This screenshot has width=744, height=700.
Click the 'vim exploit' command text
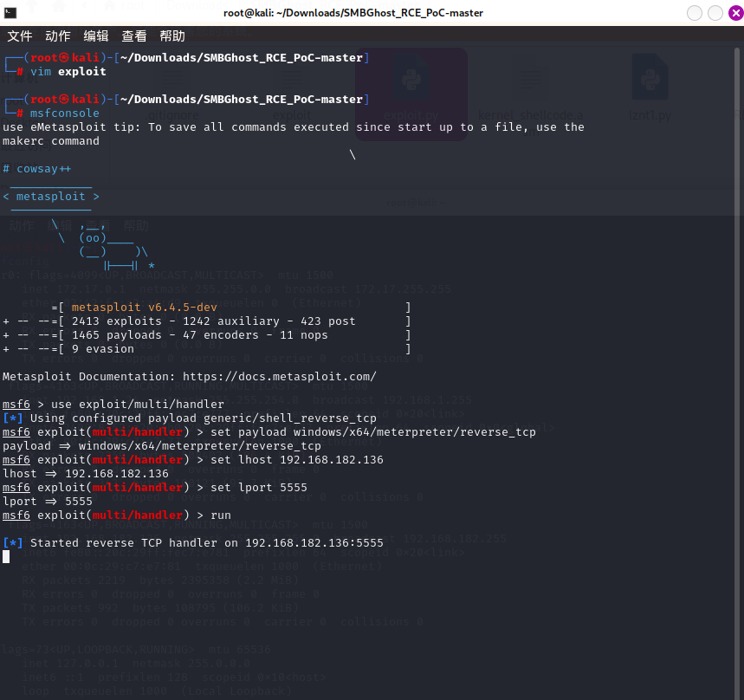pyautogui.click(x=68, y=72)
